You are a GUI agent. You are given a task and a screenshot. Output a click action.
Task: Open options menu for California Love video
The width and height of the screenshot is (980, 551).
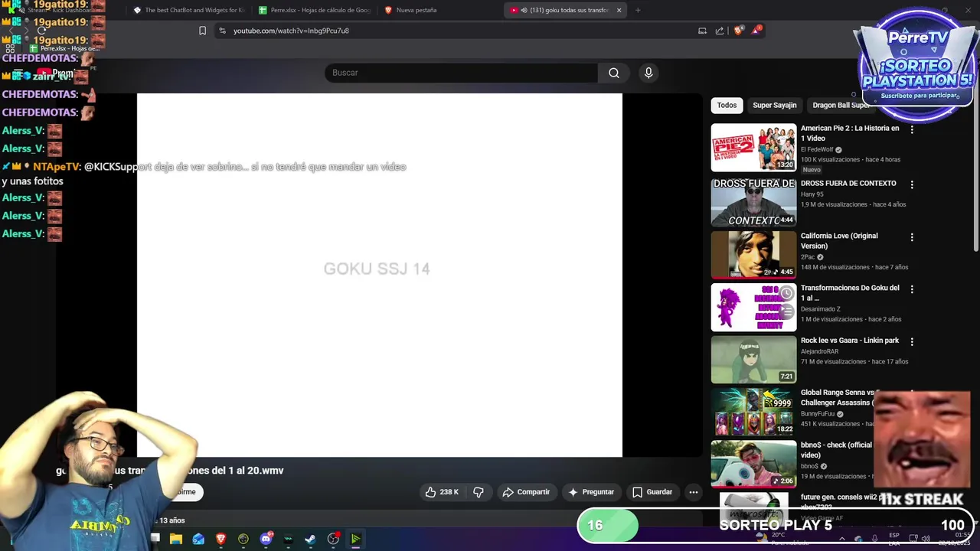point(911,237)
